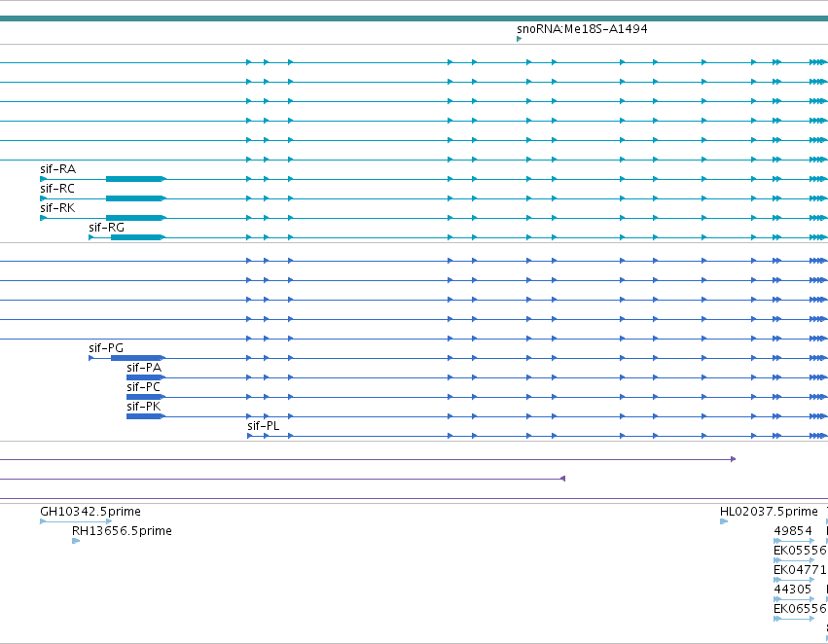Click the sif-RK thick exon block
The width and height of the screenshot is (828, 644).
click(x=136, y=218)
